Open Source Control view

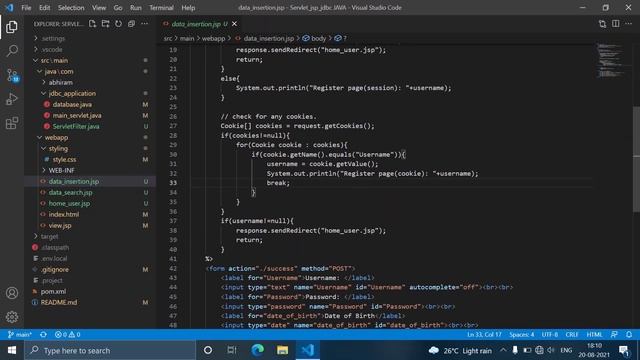click(12, 75)
